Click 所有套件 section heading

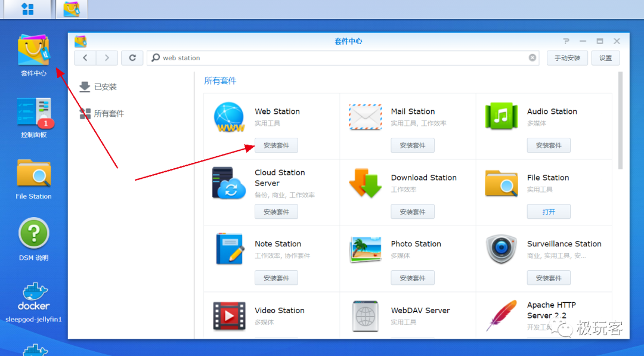220,81
